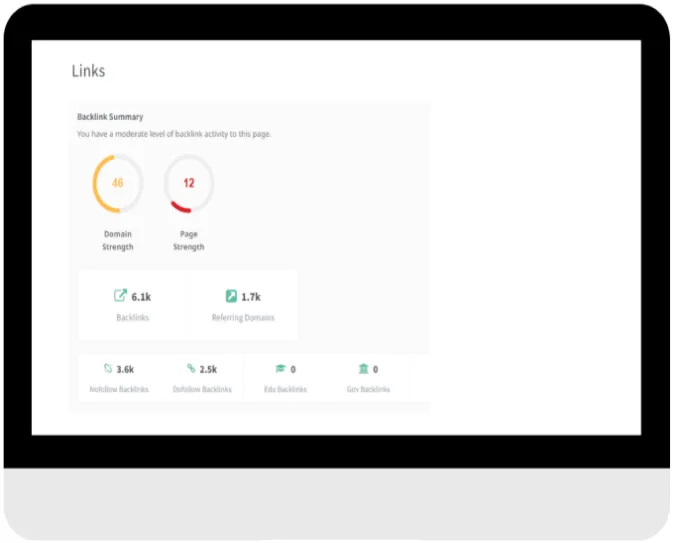Select the Domain Strength circular gauge

(118, 183)
